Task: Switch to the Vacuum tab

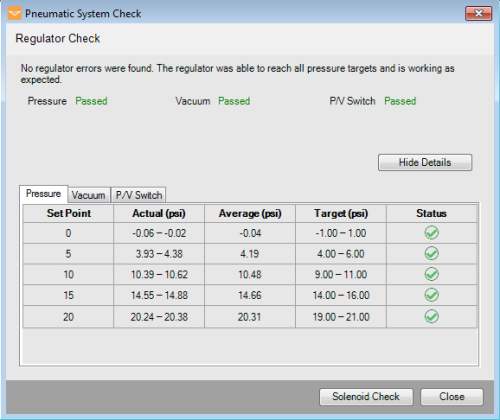Action: pyautogui.click(x=89, y=195)
